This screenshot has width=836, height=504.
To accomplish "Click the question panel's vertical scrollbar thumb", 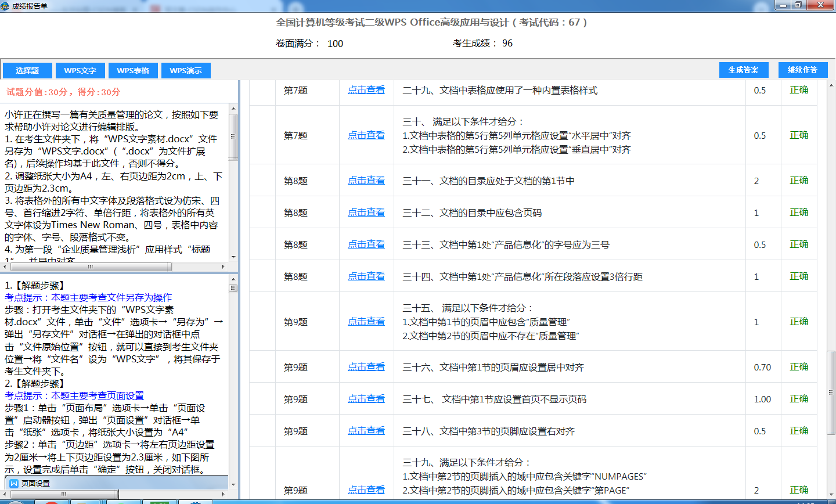I will (x=233, y=136).
